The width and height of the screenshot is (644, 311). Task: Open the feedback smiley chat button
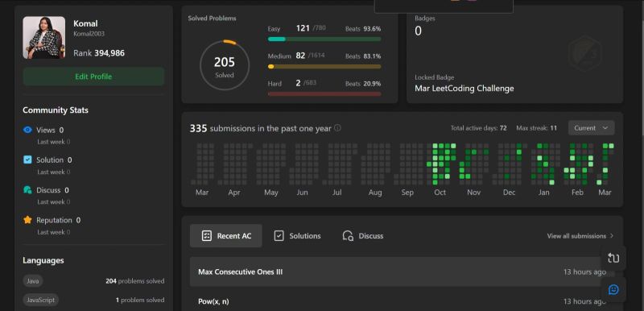pos(613,289)
